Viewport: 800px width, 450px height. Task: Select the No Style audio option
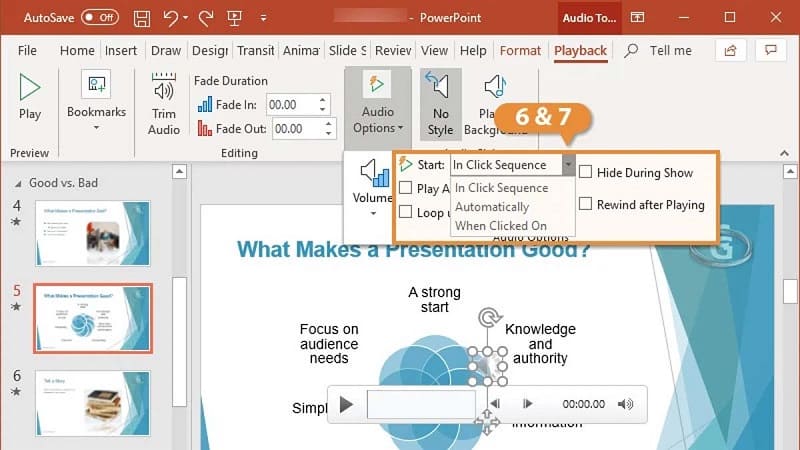pyautogui.click(x=441, y=104)
